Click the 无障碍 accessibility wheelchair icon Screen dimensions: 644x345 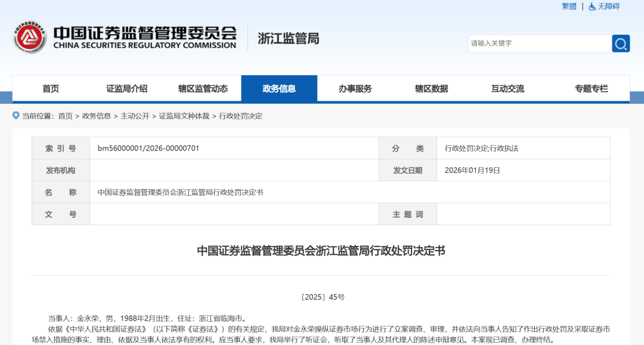pos(592,7)
